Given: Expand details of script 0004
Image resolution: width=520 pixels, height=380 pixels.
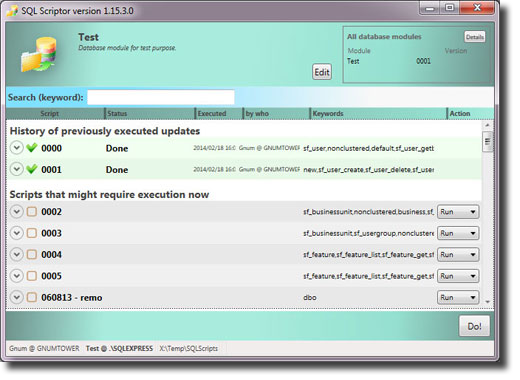Looking at the screenshot, I should pyautogui.click(x=16, y=255).
